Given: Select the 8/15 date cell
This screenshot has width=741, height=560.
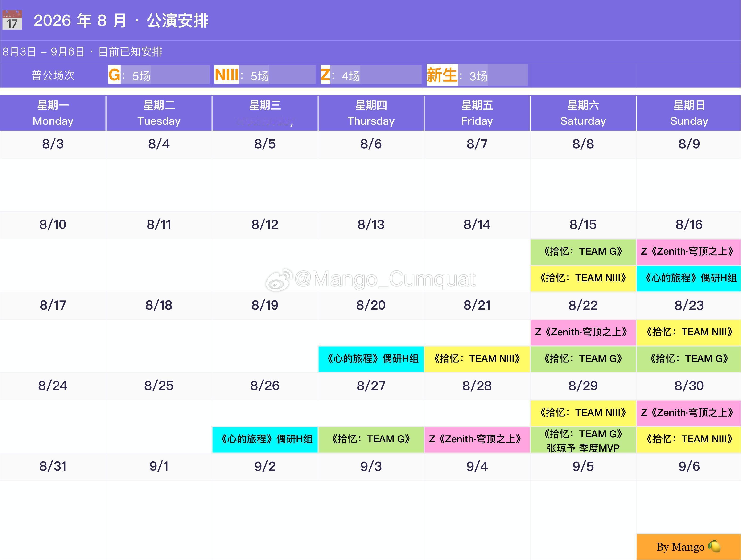Looking at the screenshot, I should click(583, 225).
